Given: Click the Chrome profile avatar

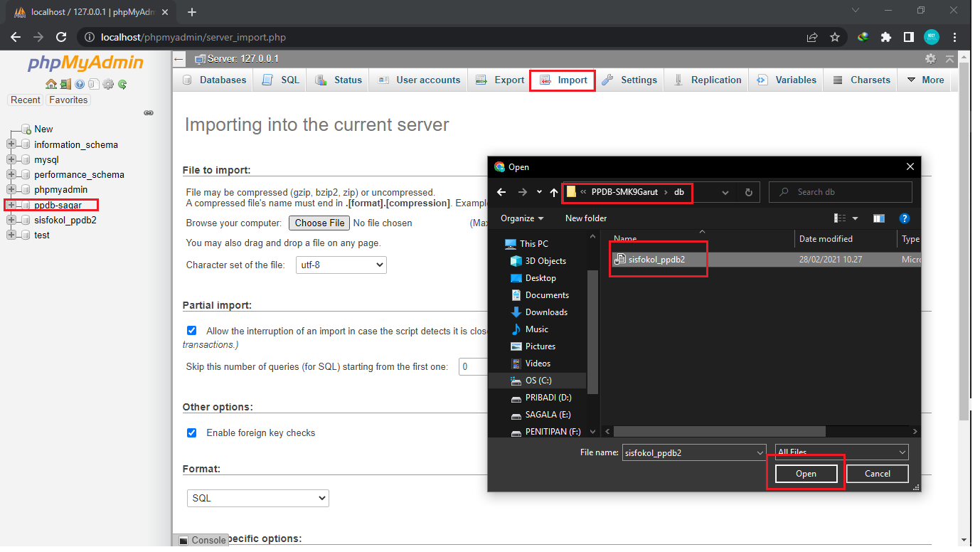Looking at the screenshot, I should click(x=932, y=37).
